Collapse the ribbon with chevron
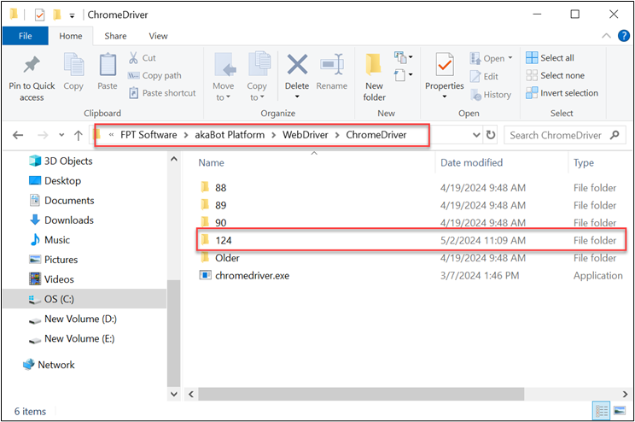The height and width of the screenshot is (422, 635). click(606, 36)
